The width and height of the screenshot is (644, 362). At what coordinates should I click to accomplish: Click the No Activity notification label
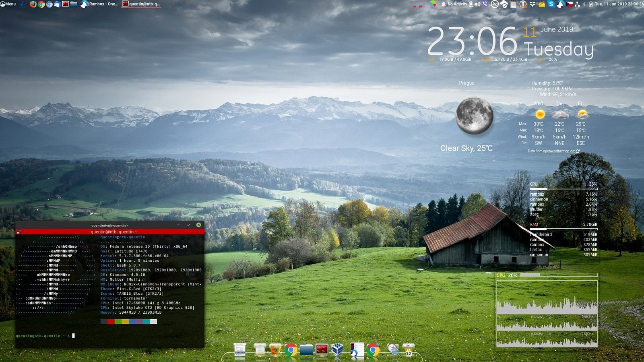[457, 4]
